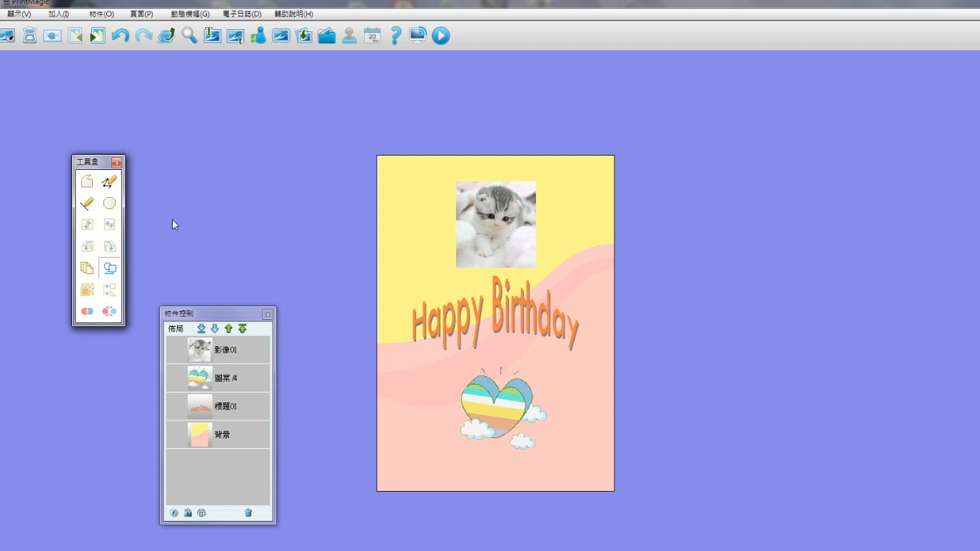980x551 pixels.
Task: Click the duplicate pages tool in toolbox
Action: click(87, 268)
